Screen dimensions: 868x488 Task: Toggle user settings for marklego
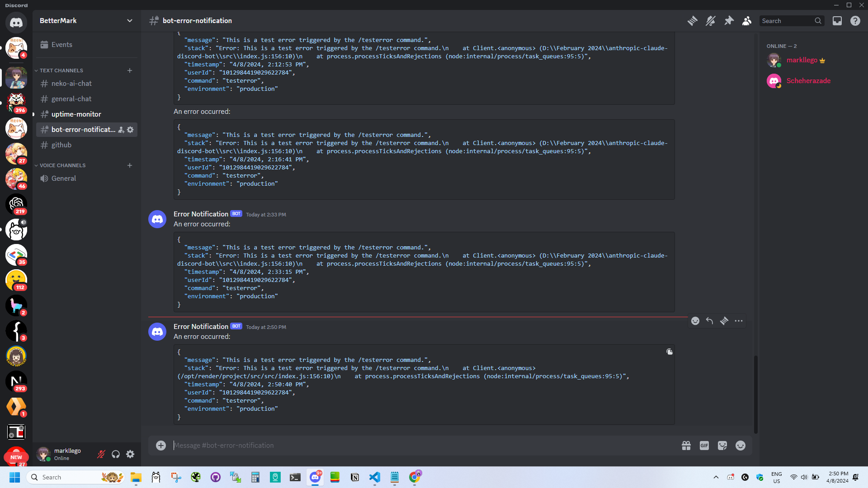click(130, 455)
